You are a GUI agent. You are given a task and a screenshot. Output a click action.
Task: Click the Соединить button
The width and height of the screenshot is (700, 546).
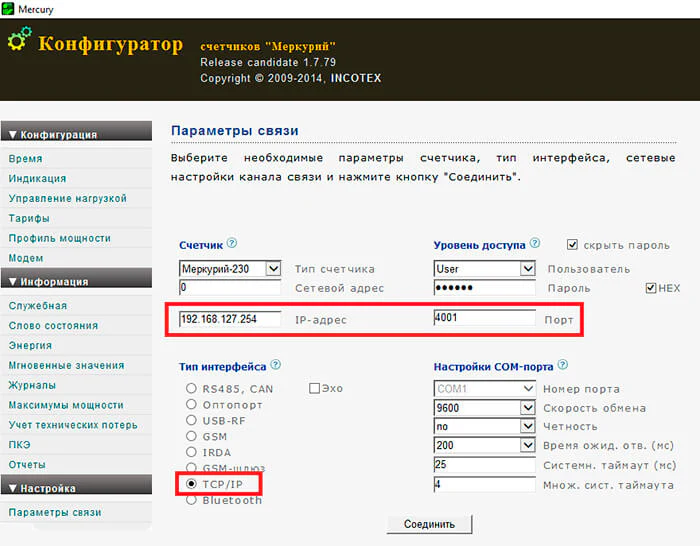pyautogui.click(x=429, y=524)
